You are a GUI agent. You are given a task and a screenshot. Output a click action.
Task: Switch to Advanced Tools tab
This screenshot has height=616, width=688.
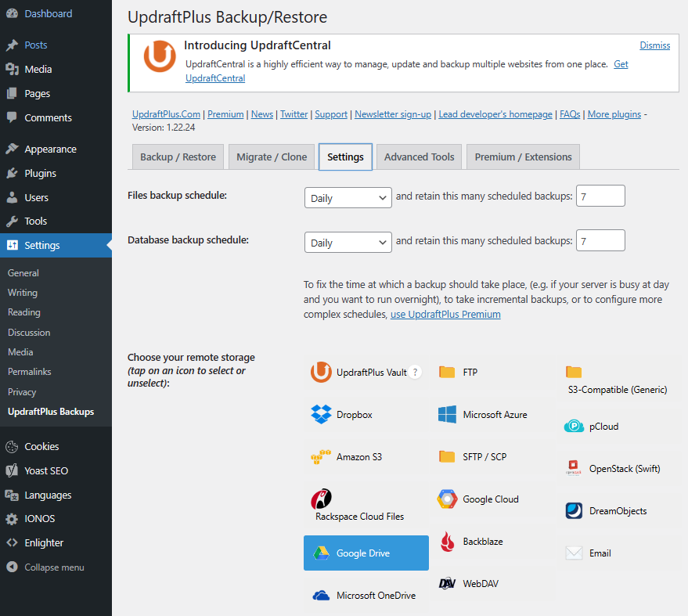pos(419,157)
